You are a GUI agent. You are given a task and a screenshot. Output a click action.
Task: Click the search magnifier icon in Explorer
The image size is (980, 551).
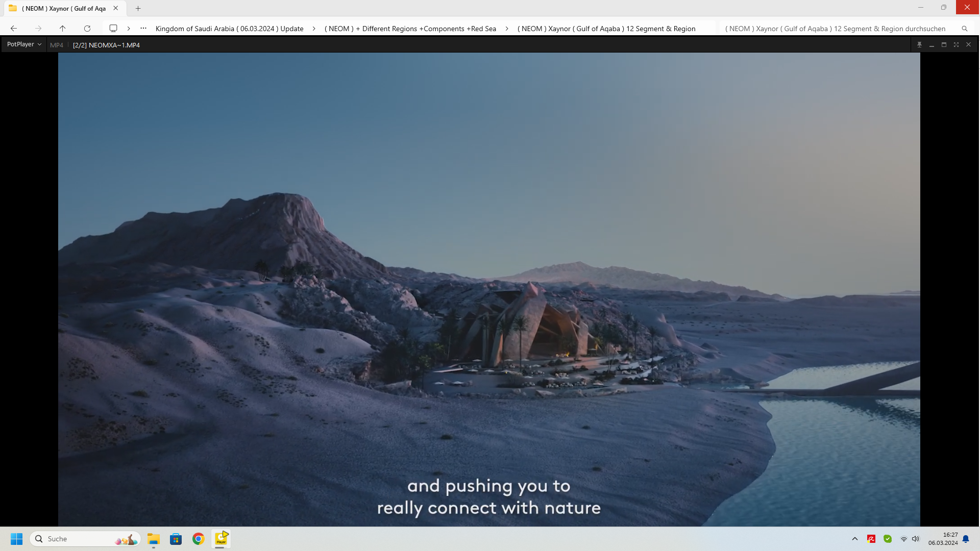tap(964, 29)
